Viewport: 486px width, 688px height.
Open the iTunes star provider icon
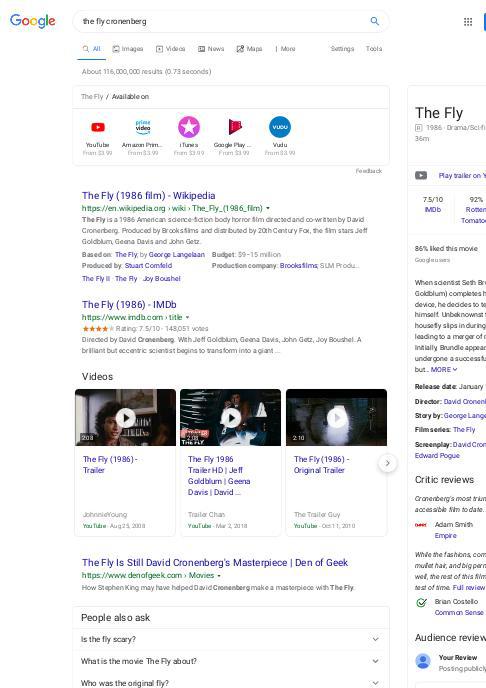click(189, 127)
